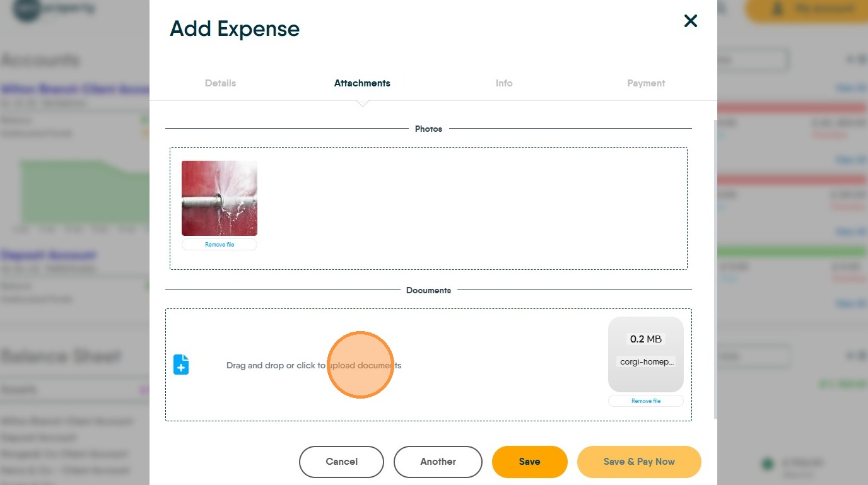The height and width of the screenshot is (485, 868).
Task: Click the corgi-homep document tile
Action: 646,354
